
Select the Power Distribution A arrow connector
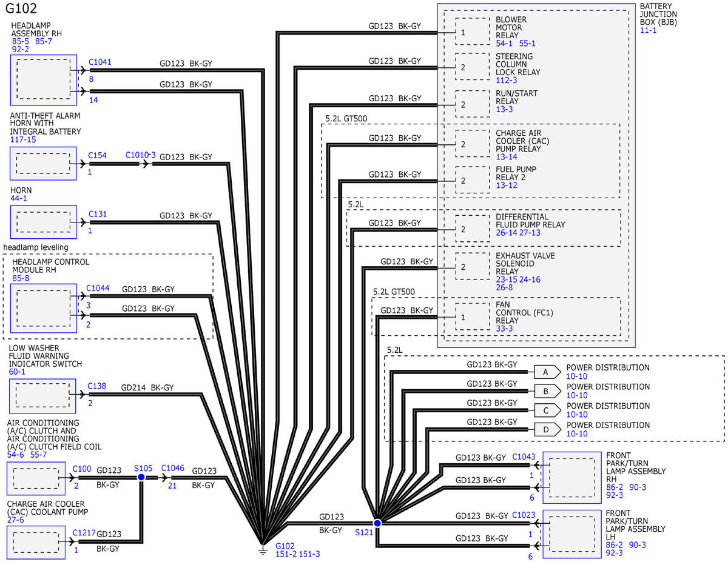pyautogui.click(x=546, y=372)
